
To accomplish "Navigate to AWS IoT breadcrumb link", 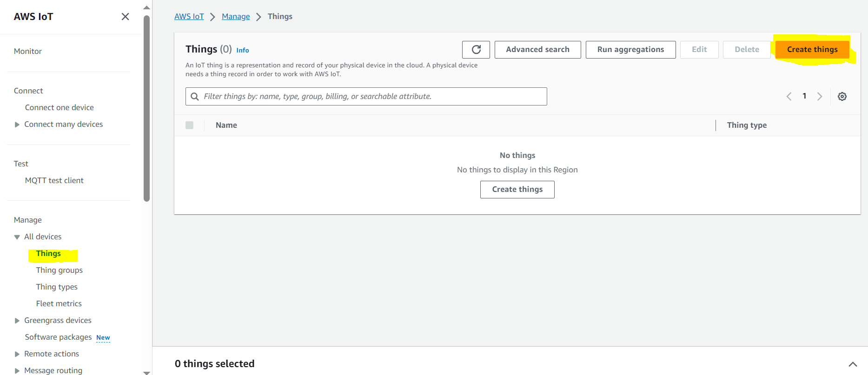I will tap(189, 16).
